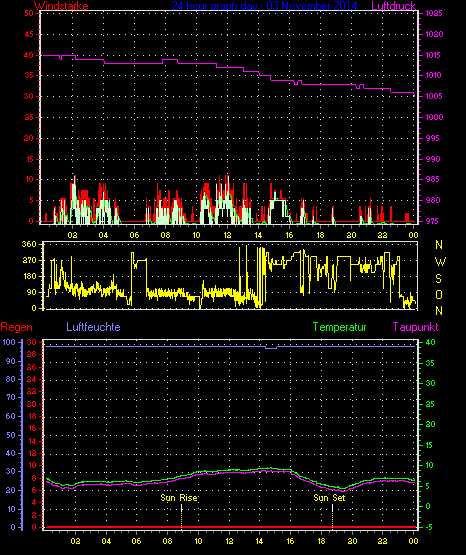
Task: Click the "O" compass letter
Action: 439,294
